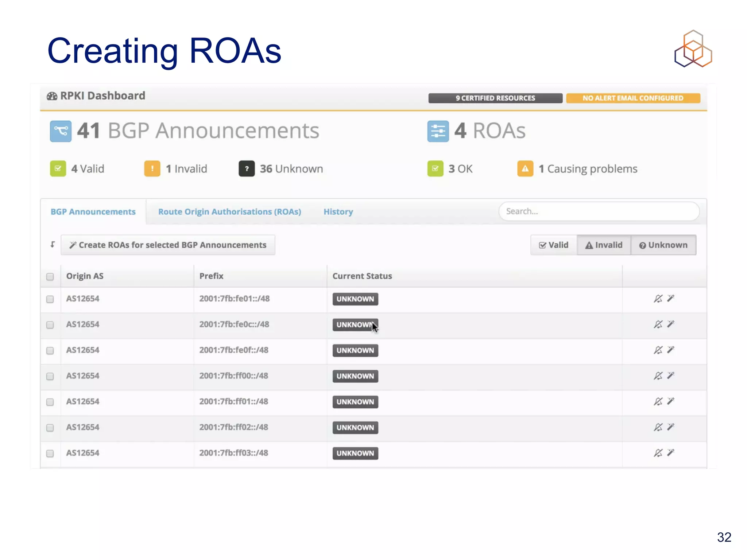Click the 3 OK ROAs label
The width and height of the screenshot is (747, 560).
coord(460,169)
